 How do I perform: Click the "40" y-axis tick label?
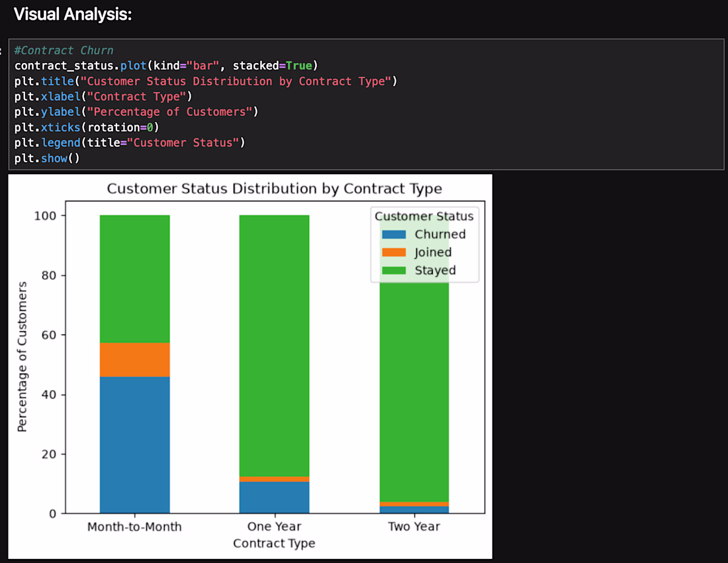coord(49,394)
